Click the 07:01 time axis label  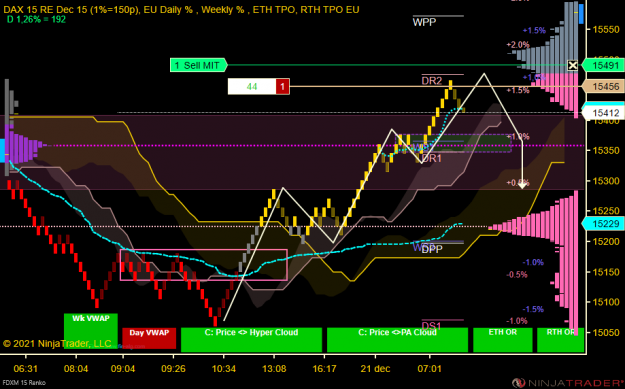click(x=429, y=369)
